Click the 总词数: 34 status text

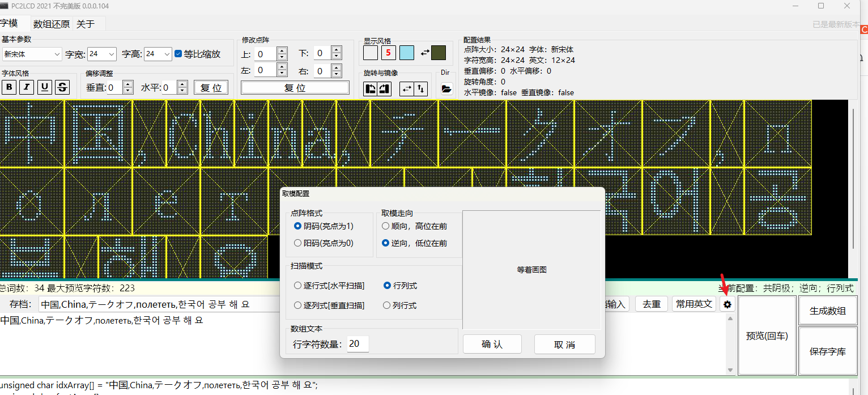pos(22,288)
